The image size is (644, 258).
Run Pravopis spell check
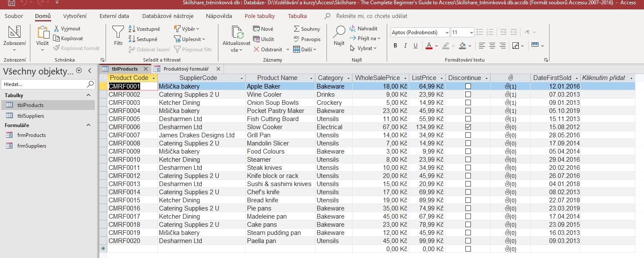307,39
